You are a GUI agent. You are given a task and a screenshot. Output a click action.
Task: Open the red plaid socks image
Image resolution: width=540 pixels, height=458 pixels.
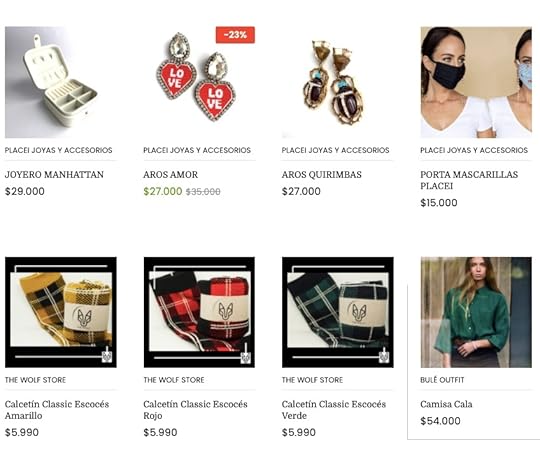click(199, 312)
